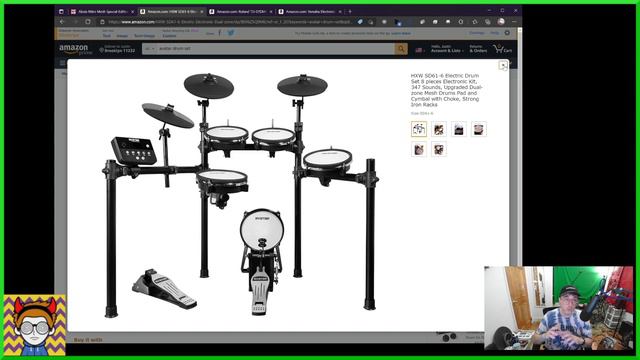Select the highlighted first product thumbnail

(419, 129)
